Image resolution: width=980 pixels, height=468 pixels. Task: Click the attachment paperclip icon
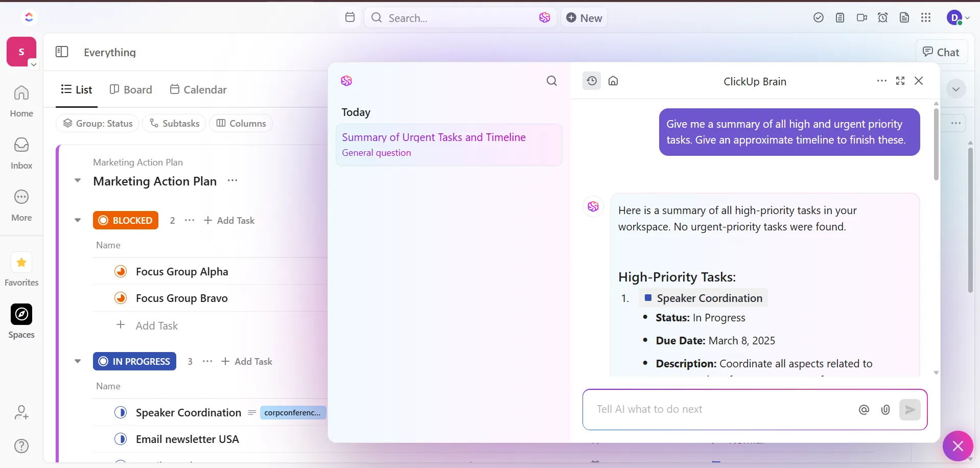(x=885, y=410)
